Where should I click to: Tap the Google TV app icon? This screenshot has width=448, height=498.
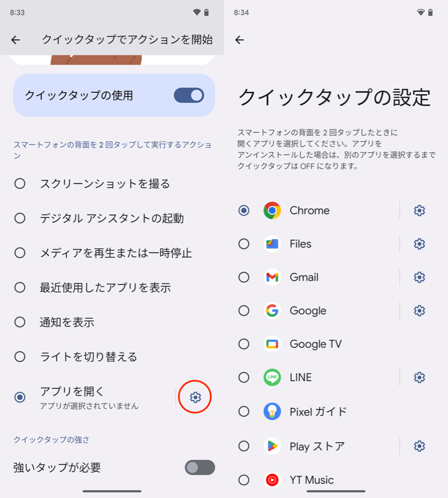272,344
